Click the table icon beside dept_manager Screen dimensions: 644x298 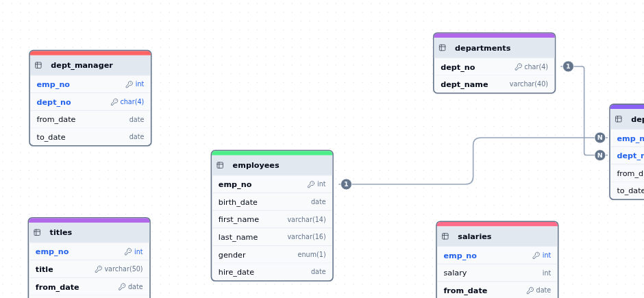[38, 65]
